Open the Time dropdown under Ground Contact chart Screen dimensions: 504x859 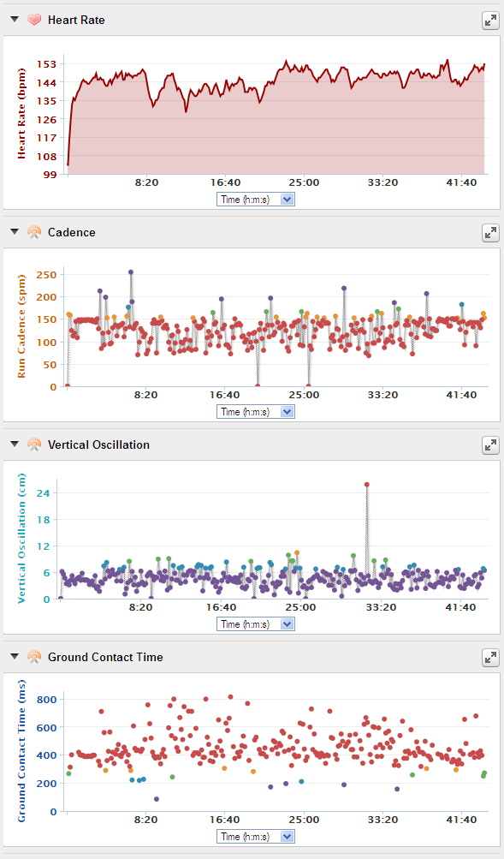pos(256,837)
